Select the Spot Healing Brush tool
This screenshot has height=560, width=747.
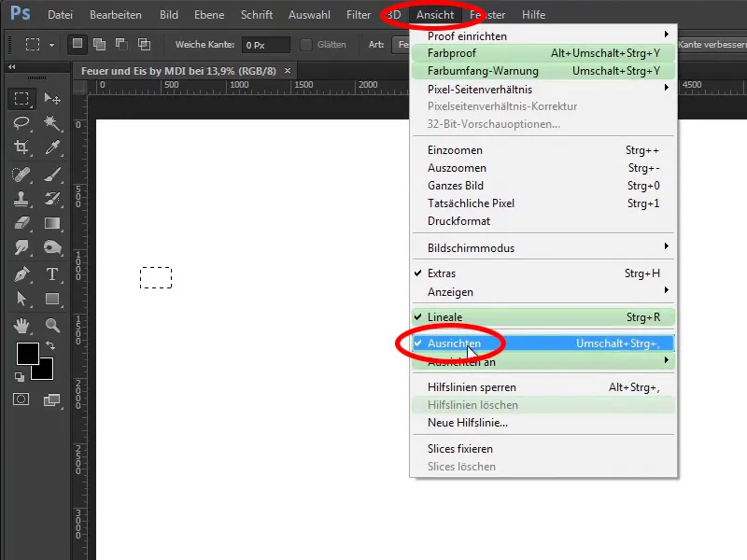tap(21, 175)
